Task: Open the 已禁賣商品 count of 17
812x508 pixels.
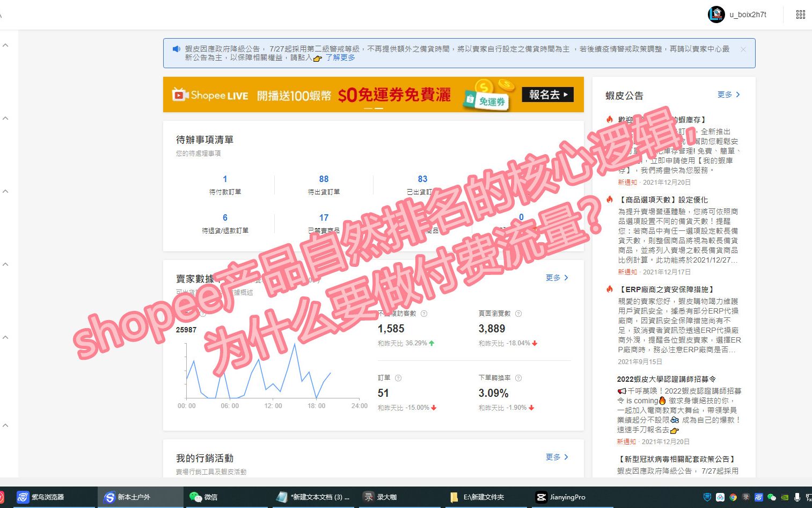Action: (x=324, y=218)
